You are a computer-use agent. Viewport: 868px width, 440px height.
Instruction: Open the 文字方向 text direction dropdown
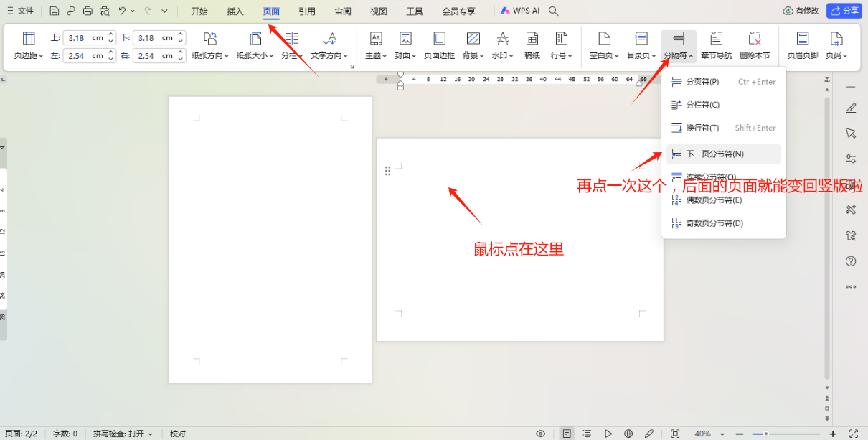[x=329, y=45]
